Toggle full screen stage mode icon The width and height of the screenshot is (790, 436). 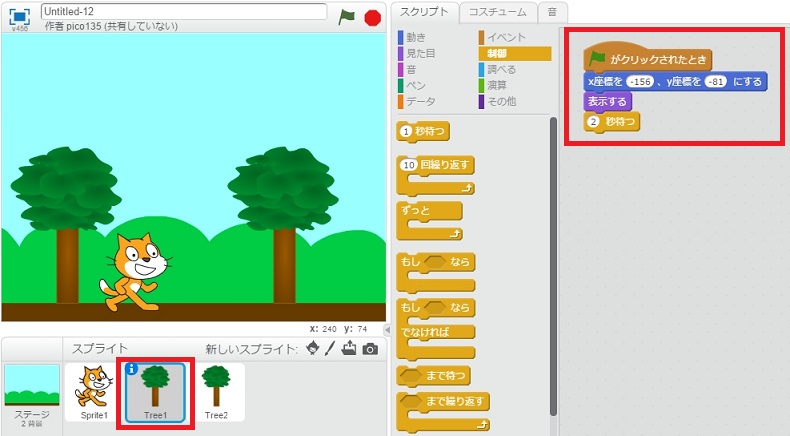(19, 17)
